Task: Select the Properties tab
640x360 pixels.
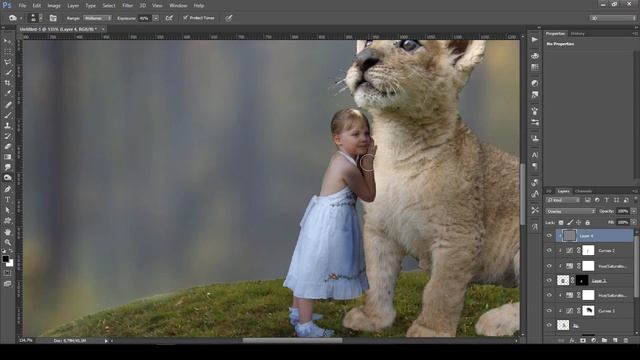Action: pyautogui.click(x=556, y=33)
